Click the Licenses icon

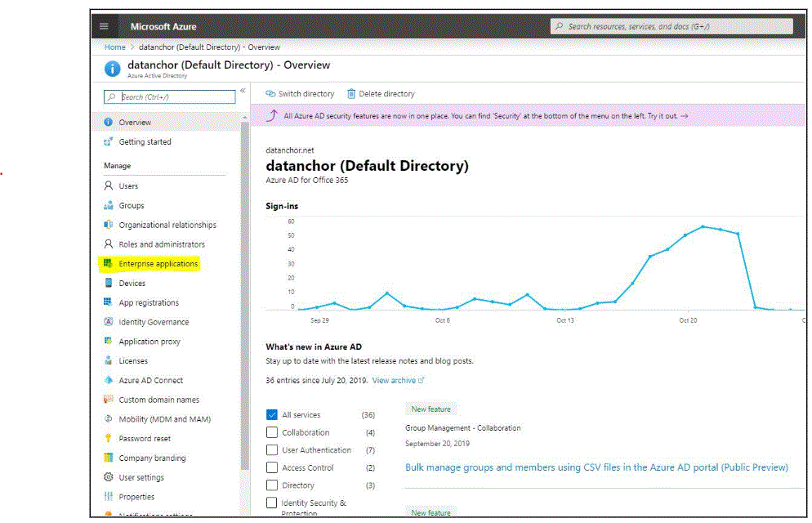click(108, 360)
